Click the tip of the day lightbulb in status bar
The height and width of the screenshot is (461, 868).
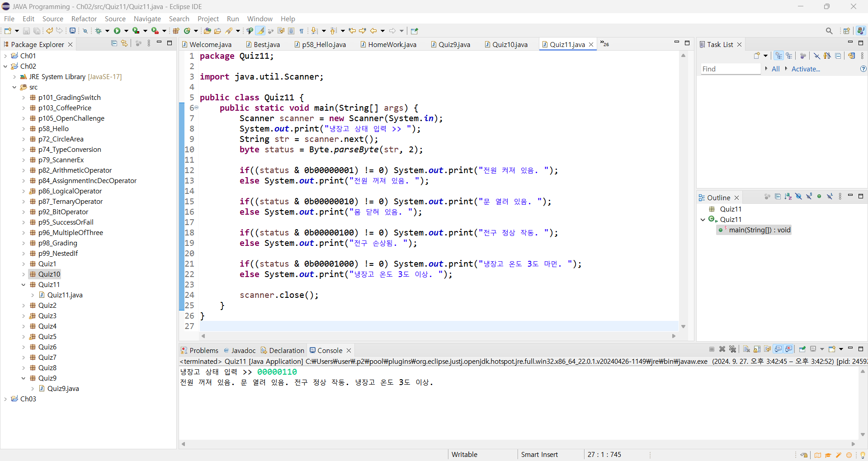tap(863, 455)
